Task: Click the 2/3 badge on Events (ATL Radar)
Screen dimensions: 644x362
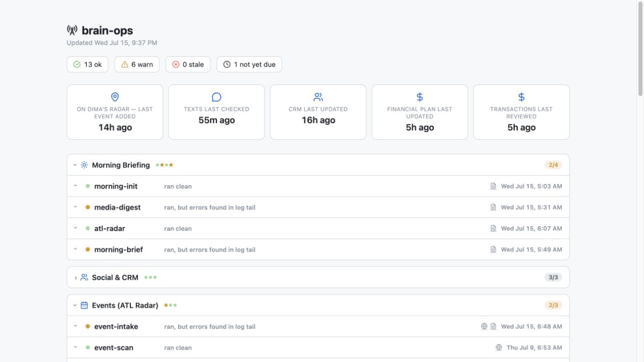Action: click(553, 306)
